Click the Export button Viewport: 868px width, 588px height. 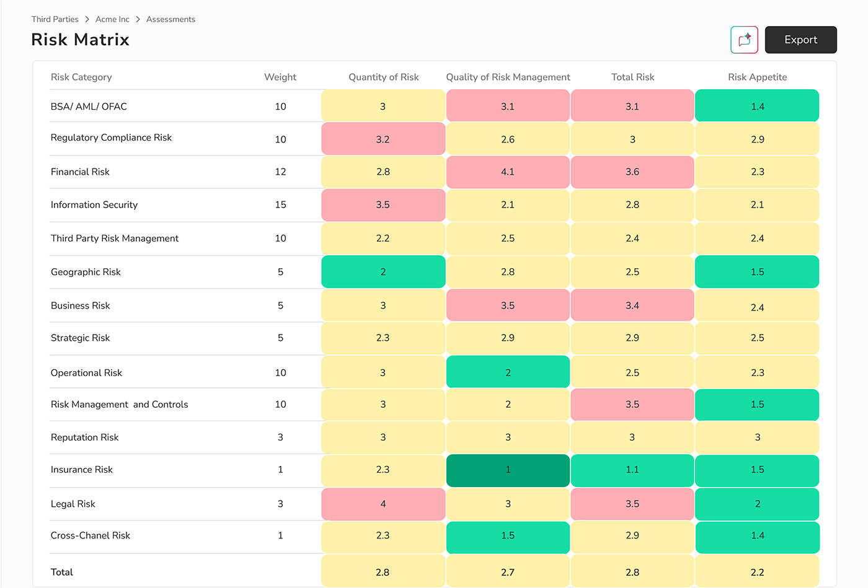(800, 39)
